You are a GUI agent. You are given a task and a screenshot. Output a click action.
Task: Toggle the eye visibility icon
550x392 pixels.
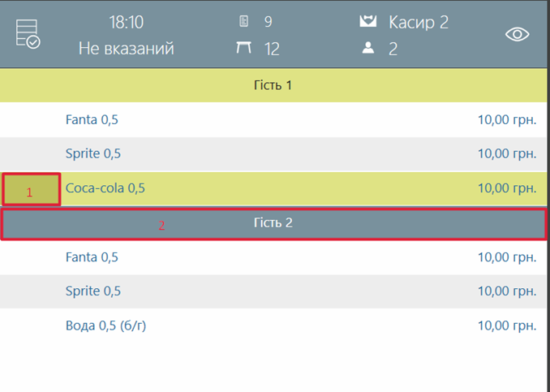(517, 34)
